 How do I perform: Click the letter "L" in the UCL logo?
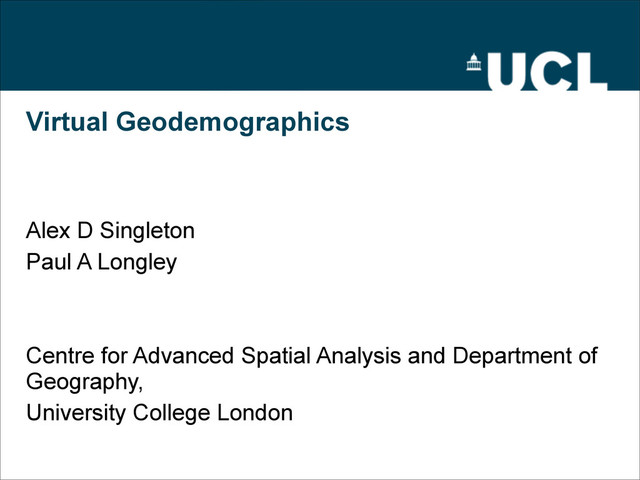(x=591, y=71)
